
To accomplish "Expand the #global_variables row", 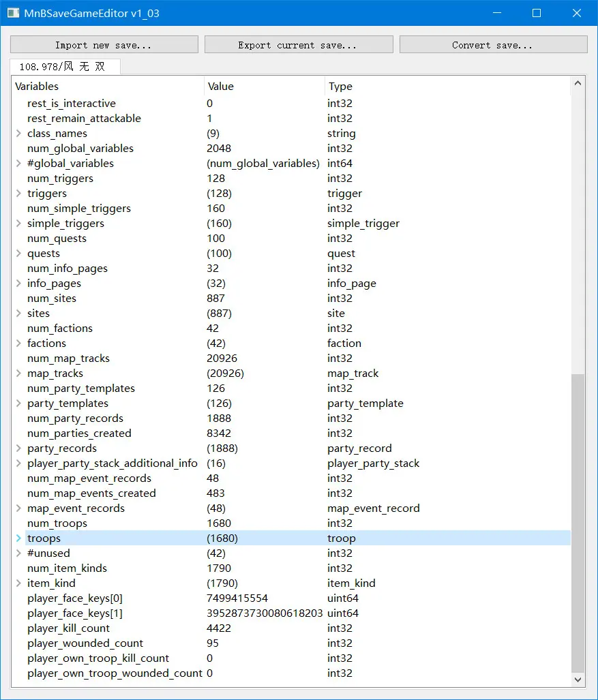I will [x=19, y=164].
